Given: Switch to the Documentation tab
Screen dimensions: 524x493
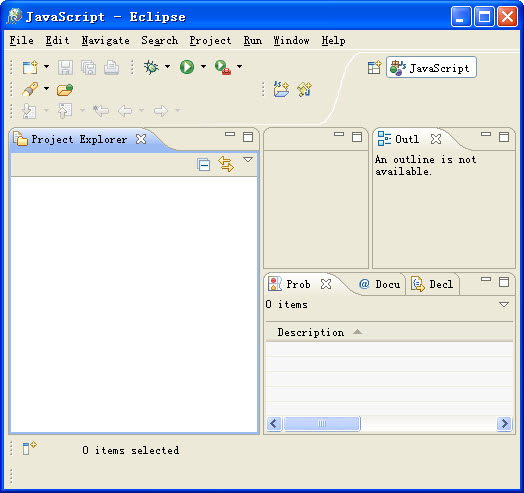Looking at the screenshot, I should tap(379, 284).
